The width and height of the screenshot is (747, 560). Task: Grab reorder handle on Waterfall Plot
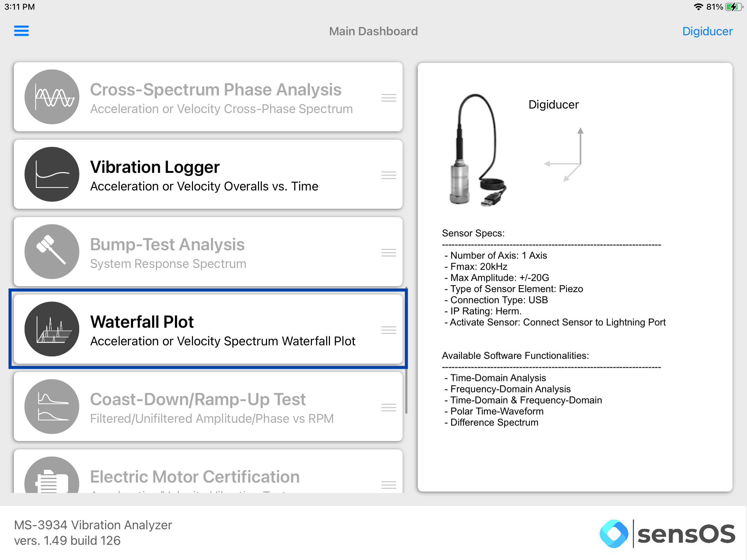coord(389,330)
